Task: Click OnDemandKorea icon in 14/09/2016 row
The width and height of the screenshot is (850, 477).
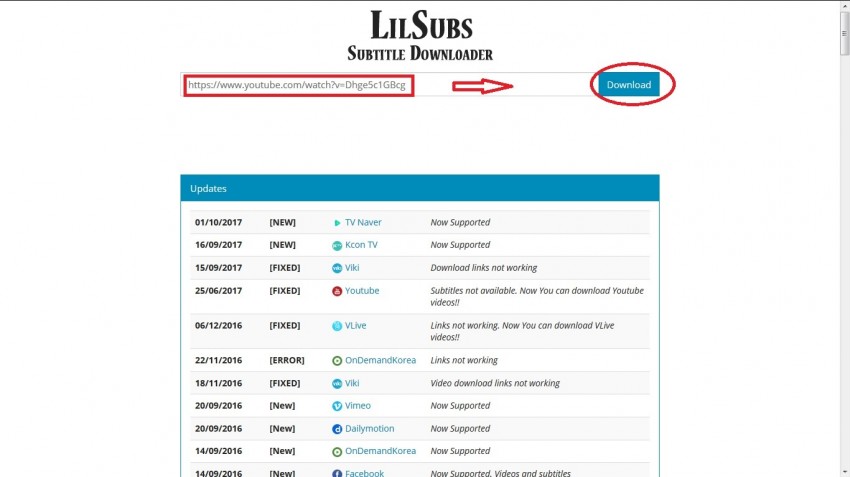Action: coord(337,452)
